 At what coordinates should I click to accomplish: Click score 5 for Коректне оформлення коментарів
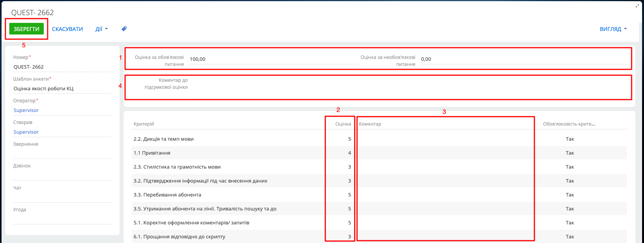(x=349, y=222)
